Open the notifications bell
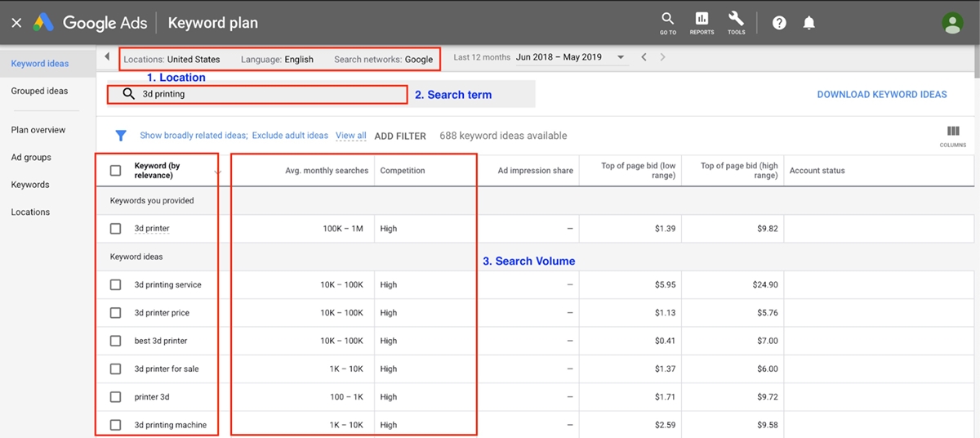 [809, 23]
